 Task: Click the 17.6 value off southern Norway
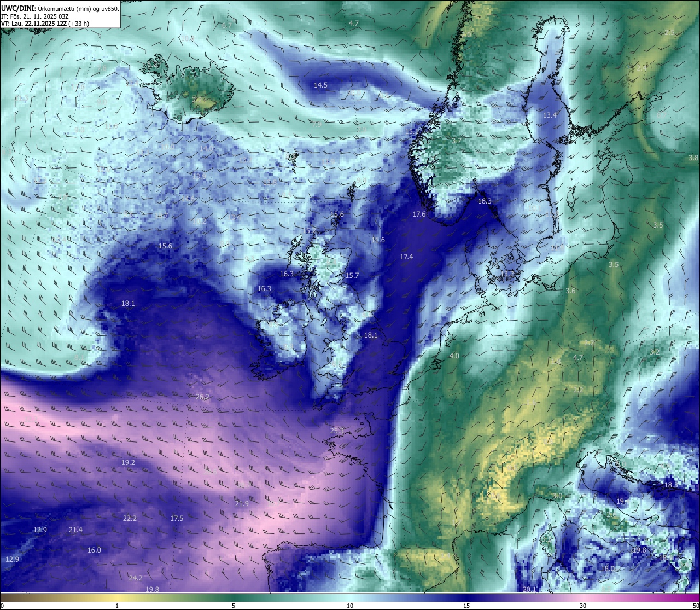419,214
